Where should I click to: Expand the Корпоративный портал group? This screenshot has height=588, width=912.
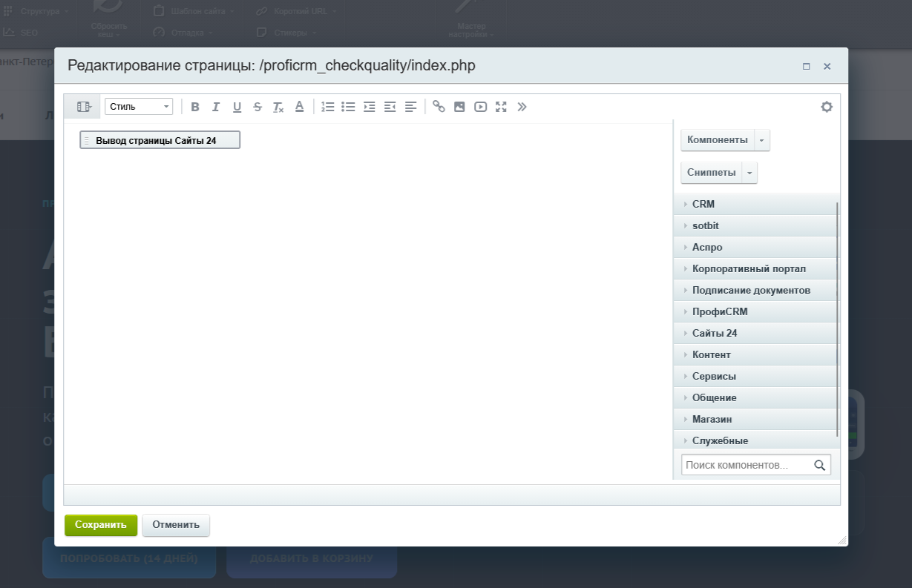pos(755,268)
